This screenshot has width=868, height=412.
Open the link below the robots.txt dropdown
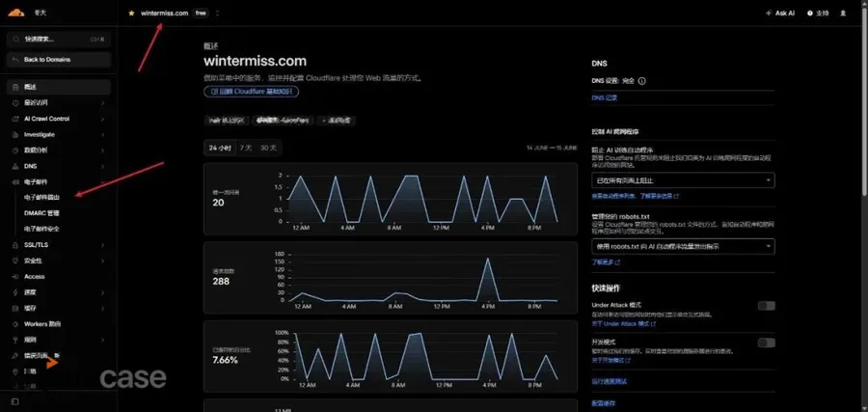click(606, 261)
